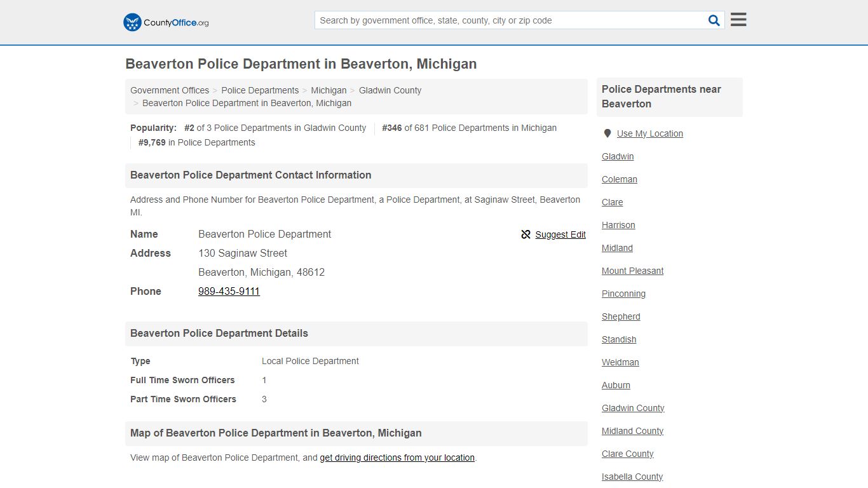Open Midland County sidebar link

click(x=632, y=431)
